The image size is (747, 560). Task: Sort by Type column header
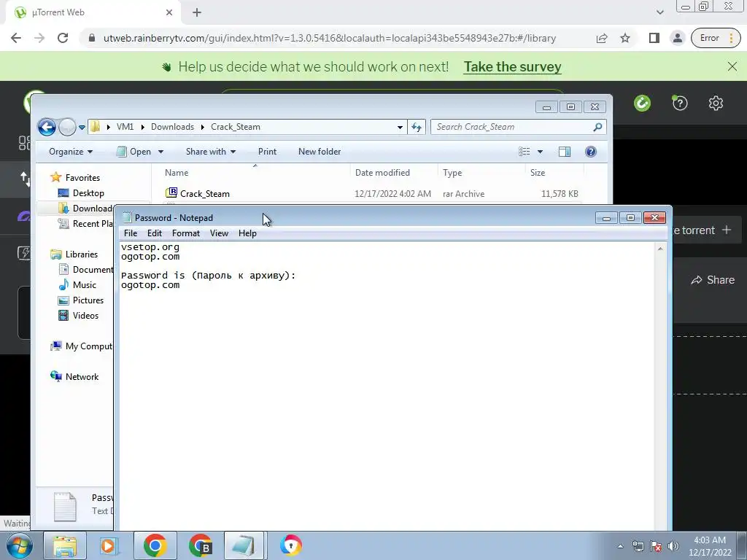[x=481, y=172]
